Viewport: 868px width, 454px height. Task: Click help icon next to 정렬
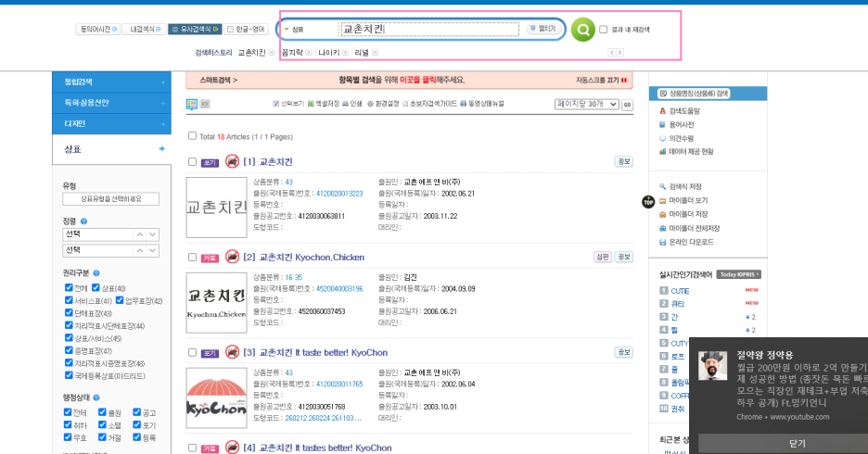(83, 221)
